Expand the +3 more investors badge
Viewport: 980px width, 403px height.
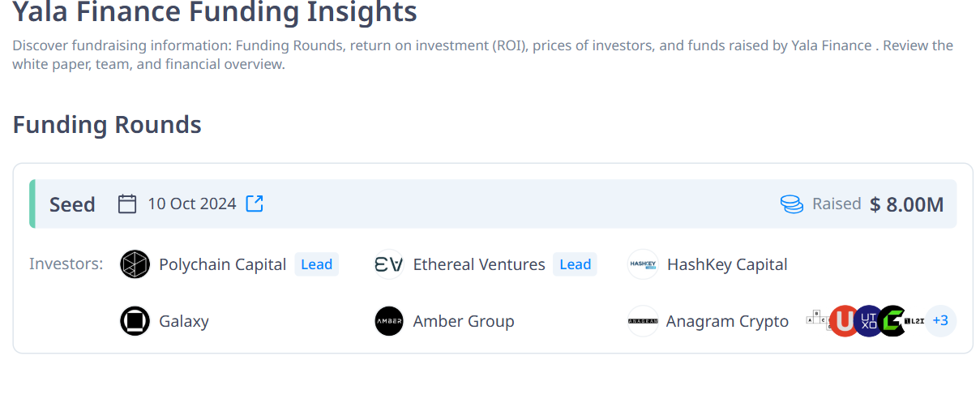940,320
